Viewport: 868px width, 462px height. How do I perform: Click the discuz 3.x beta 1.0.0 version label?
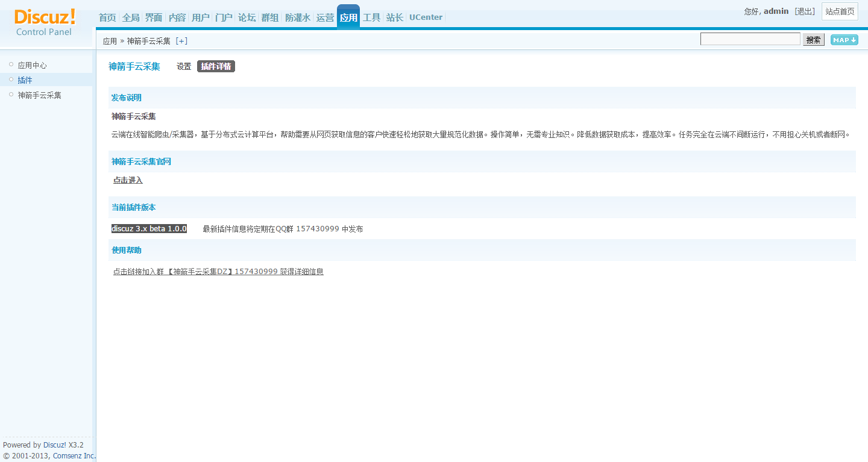[149, 229]
